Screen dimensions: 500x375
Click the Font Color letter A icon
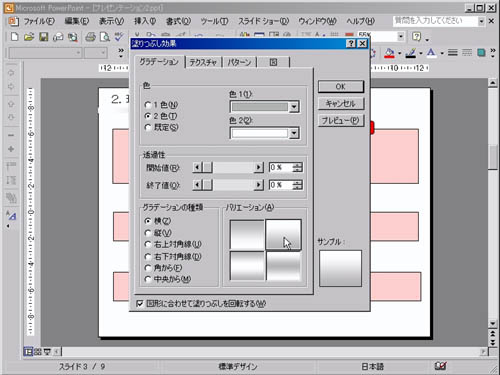[x=431, y=53]
